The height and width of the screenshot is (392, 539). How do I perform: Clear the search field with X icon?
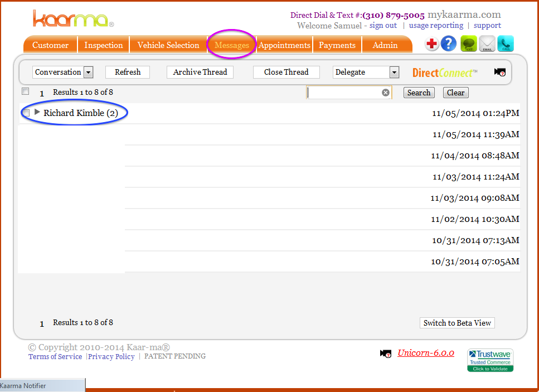(386, 93)
